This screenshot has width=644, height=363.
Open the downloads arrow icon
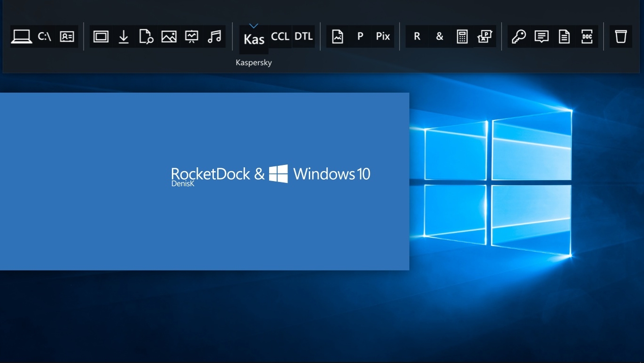coord(124,36)
